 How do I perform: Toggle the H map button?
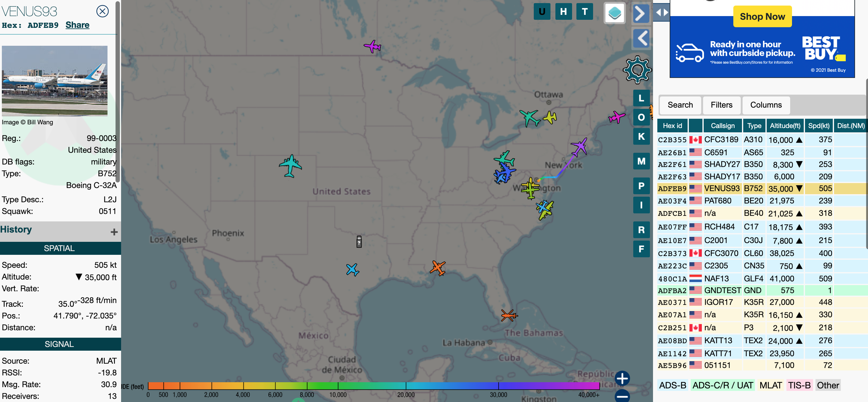(x=563, y=12)
